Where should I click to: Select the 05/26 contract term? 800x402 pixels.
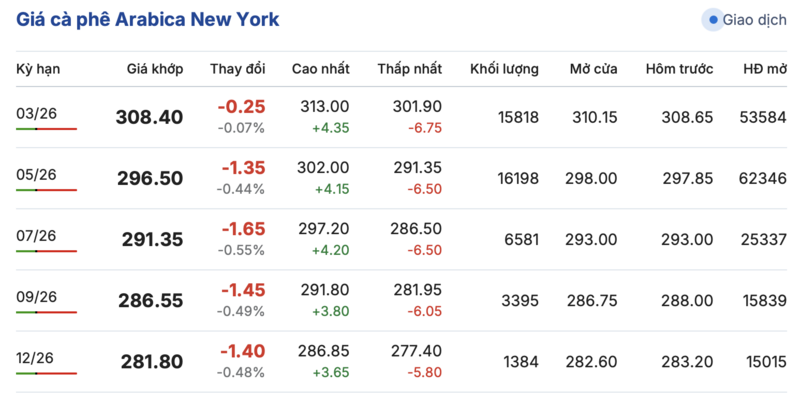[x=37, y=174]
